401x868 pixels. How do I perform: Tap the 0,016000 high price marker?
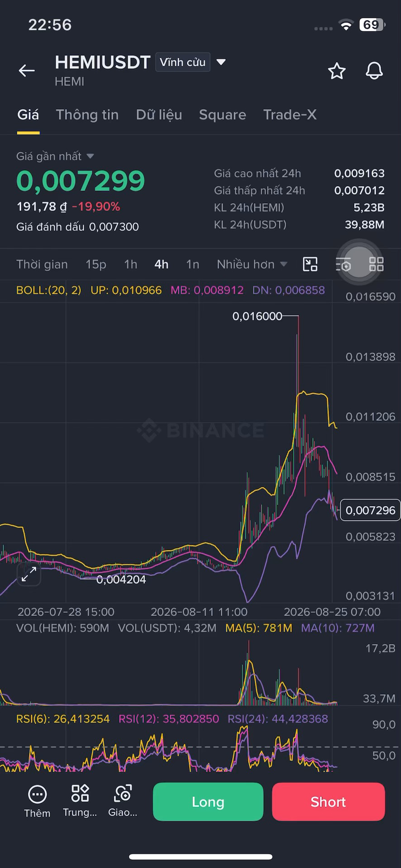[x=258, y=316]
